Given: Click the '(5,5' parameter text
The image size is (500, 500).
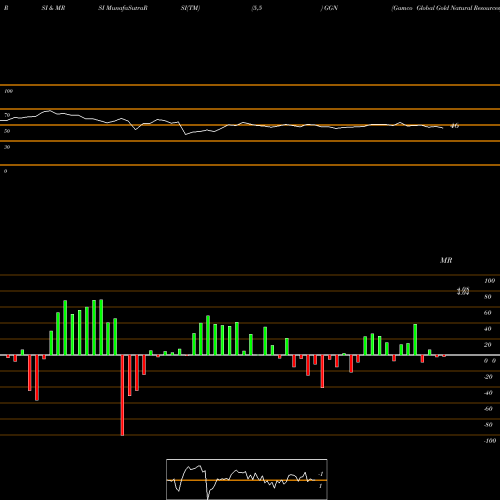Looking at the screenshot, I should (257, 8).
